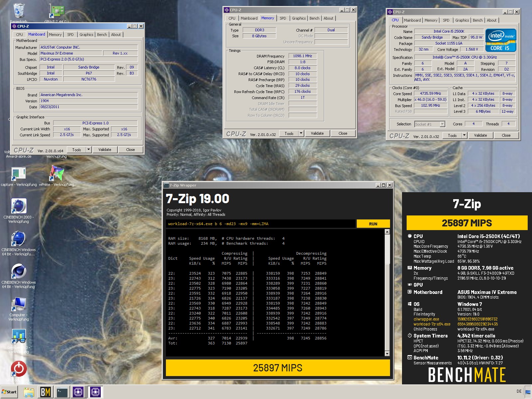Click the workload-7z-x64.exe command input field
The image size is (532, 399).
260,224
